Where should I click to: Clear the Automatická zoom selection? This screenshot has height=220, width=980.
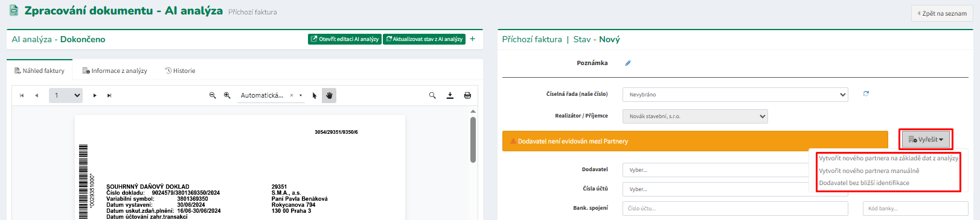[292, 95]
